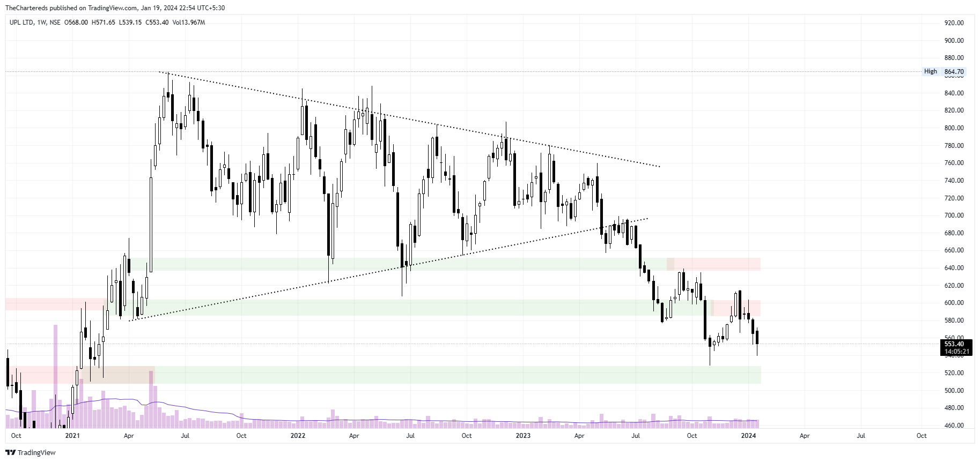Screen dimensions: 980x462
Task: Click the 760.00 price axis label
Action: 954,163
